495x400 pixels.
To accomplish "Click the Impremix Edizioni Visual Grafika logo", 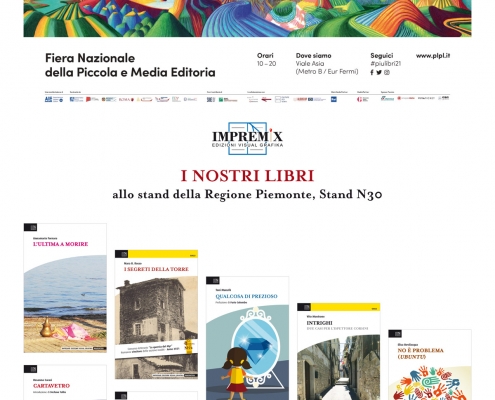I will point(247,138).
